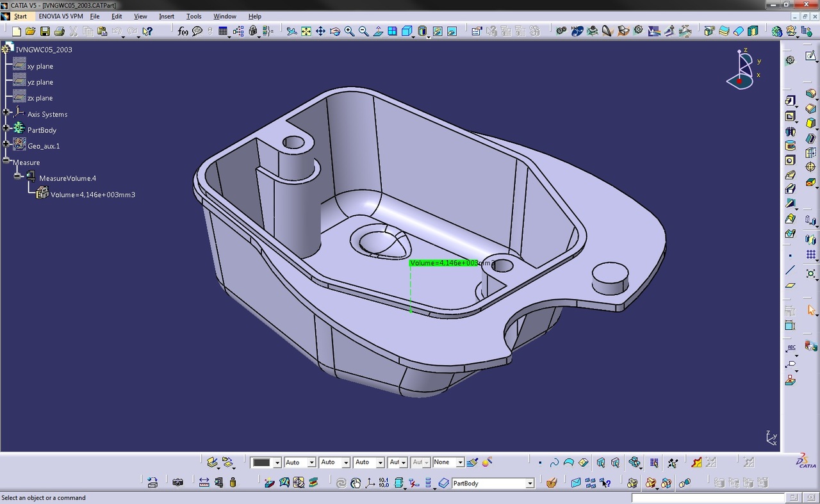The width and height of the screenshot is (820, 504).
Task: Click the Fly Through mode icon
Action: coord(291,31)
